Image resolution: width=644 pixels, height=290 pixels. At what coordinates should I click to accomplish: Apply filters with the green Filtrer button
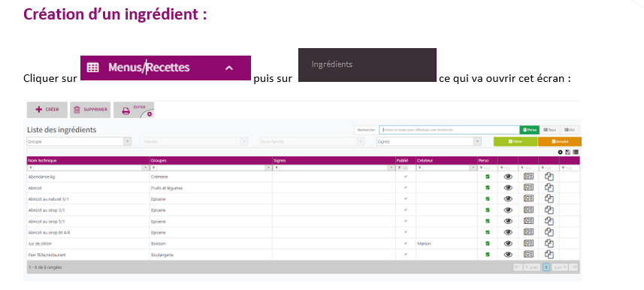(x=516, y=141)
